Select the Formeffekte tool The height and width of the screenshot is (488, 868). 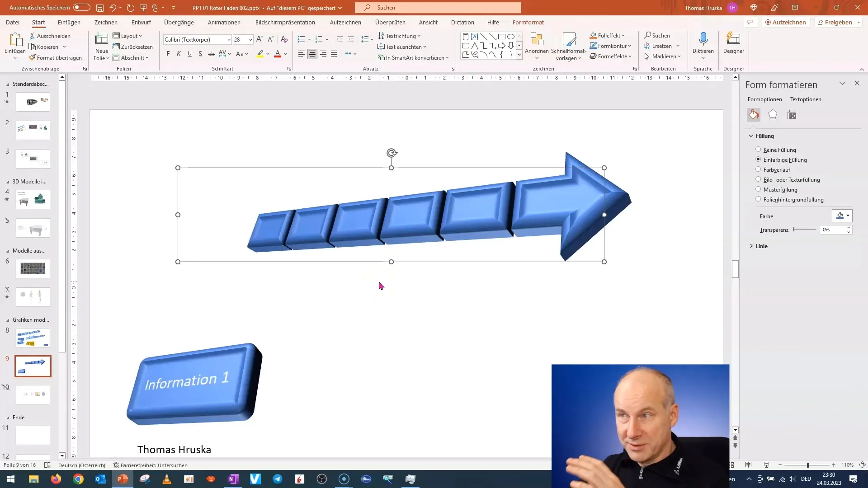coord(610,56)
